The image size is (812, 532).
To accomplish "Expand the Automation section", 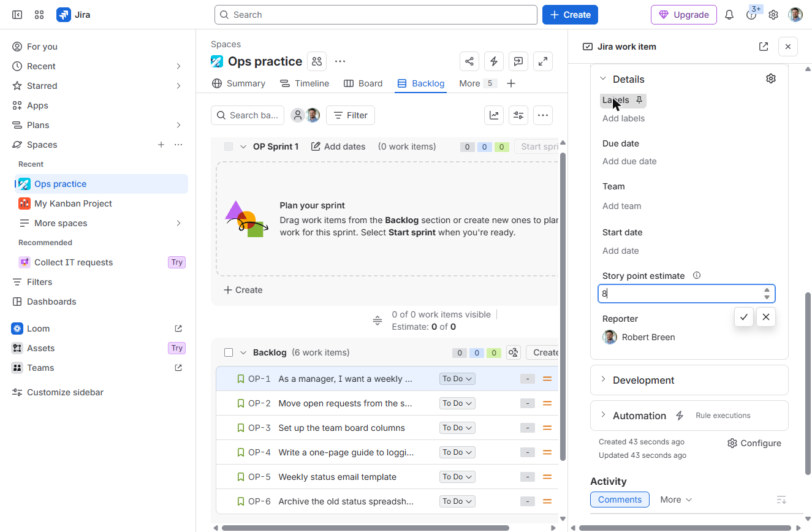I will click(603, 415).
